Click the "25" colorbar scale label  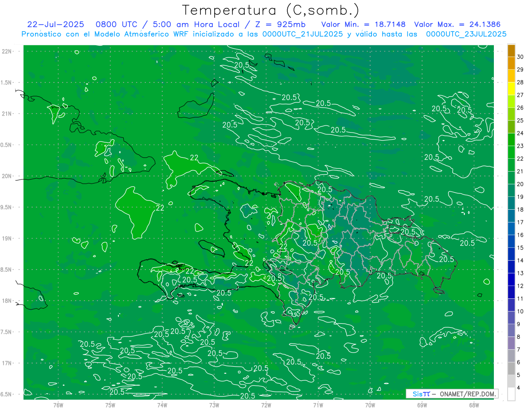click(x=520, y=121)
